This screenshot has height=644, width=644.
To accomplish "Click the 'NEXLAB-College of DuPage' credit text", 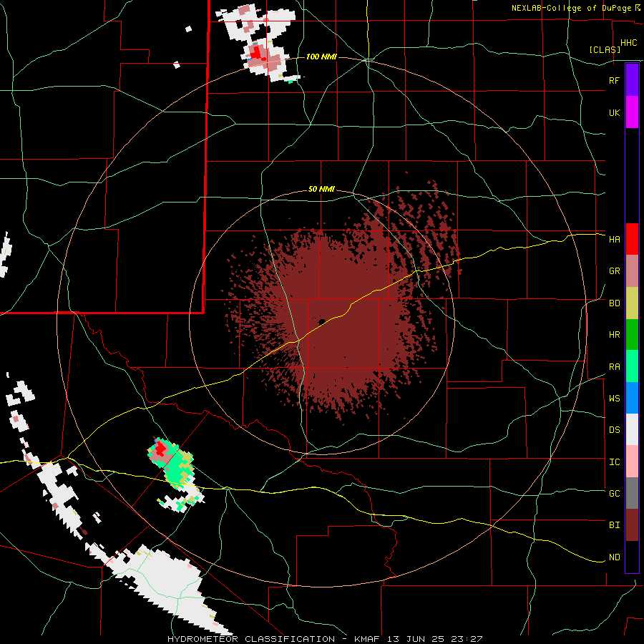I will (571, 8).
